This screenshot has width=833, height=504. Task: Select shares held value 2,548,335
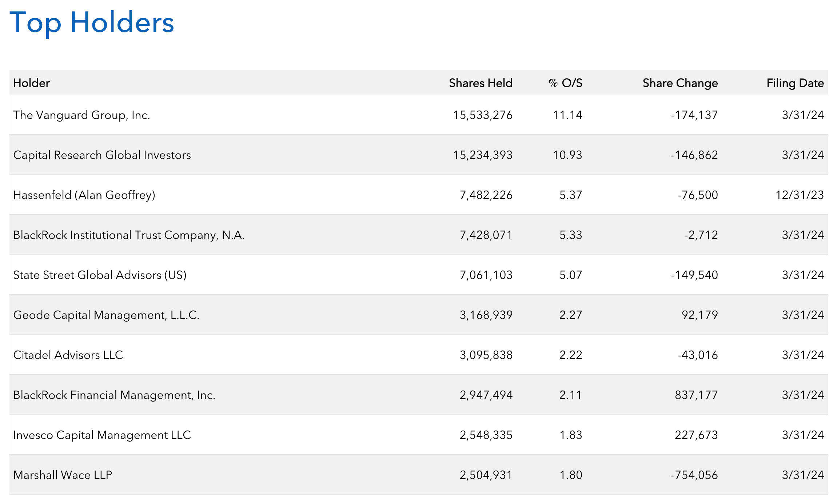tap(486, 435)
